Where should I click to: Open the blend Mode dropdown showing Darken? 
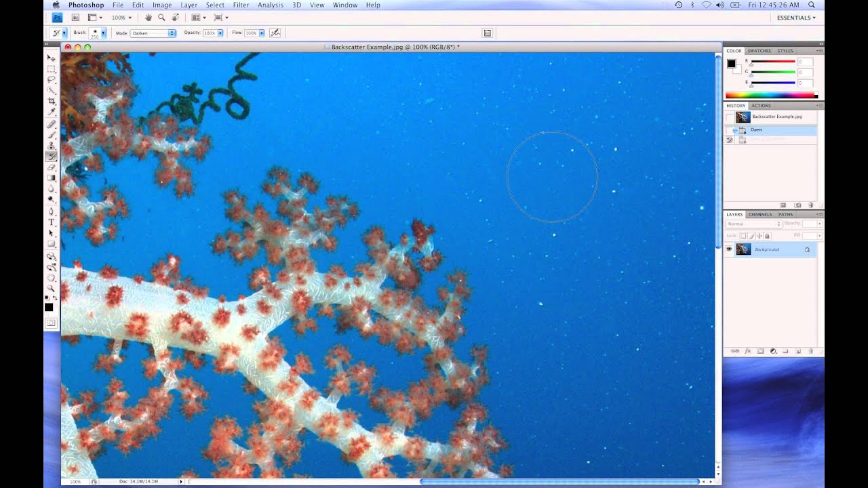pos(154,33)
